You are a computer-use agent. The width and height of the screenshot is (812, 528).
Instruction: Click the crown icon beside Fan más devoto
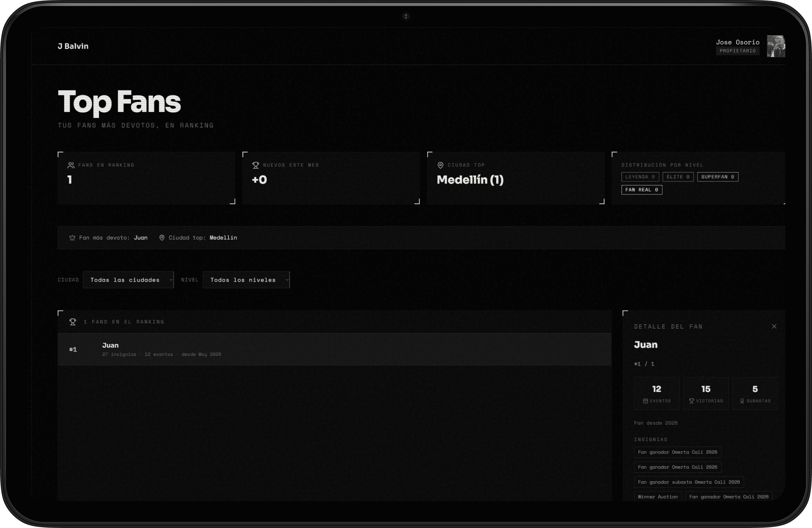(72, 238)
